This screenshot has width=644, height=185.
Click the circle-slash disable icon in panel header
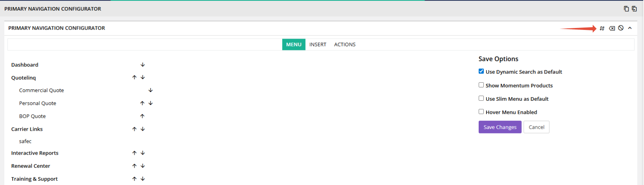621,28
